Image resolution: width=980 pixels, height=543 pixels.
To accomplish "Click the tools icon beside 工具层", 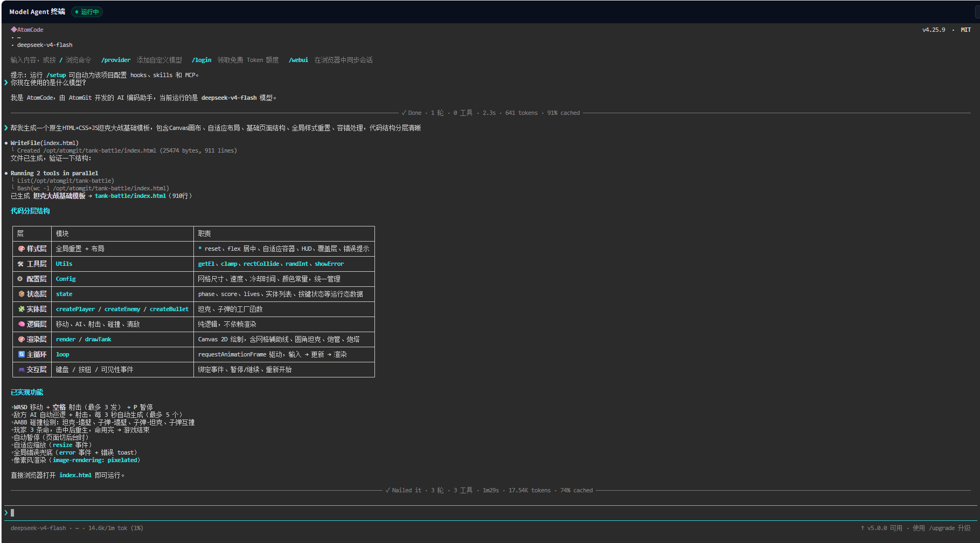I will pos(21,264).
